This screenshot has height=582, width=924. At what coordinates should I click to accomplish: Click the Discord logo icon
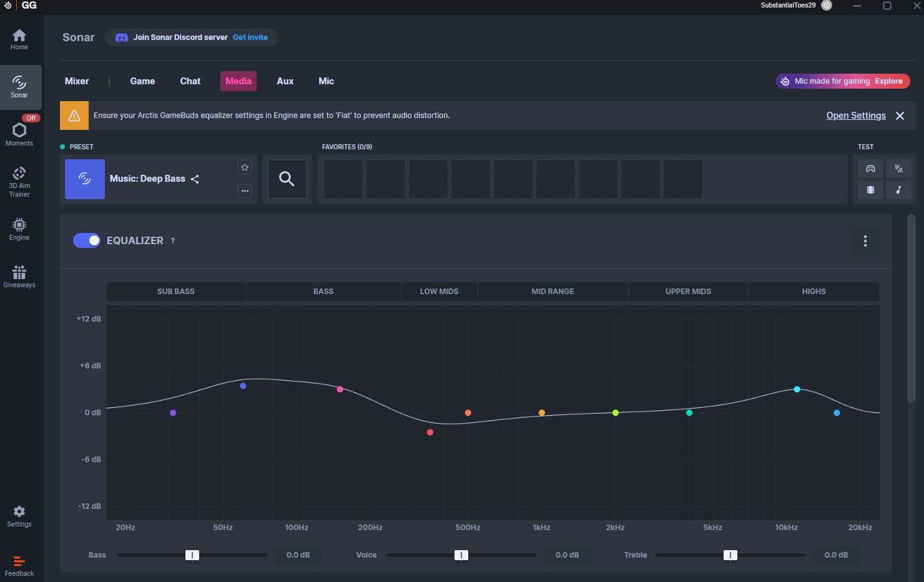point(122,37)
